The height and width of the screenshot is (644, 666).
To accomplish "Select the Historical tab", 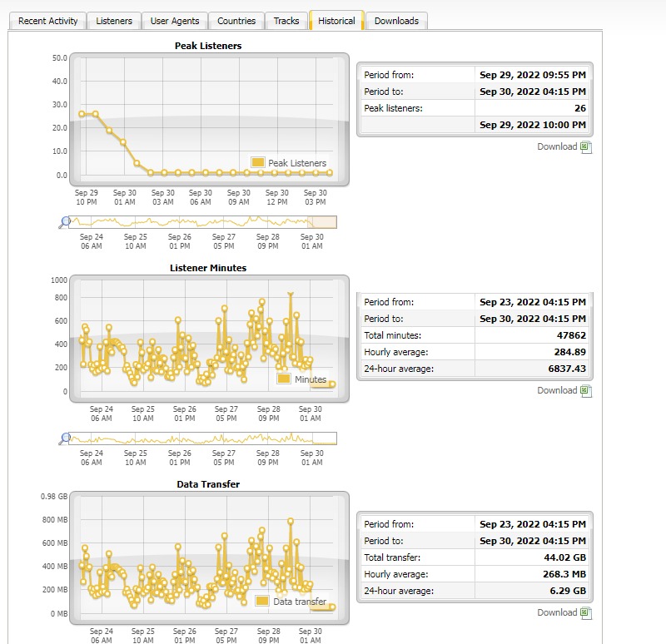I will tap(336, 21).
